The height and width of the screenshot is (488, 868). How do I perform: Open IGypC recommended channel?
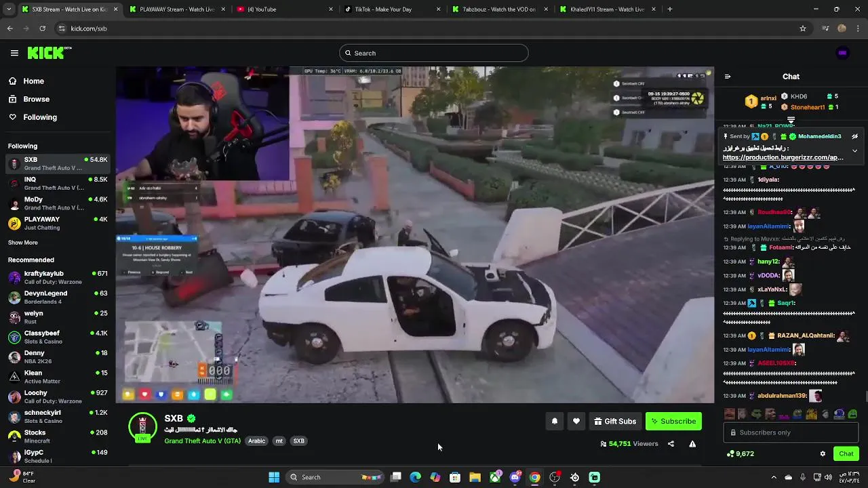tap(58, 455)
